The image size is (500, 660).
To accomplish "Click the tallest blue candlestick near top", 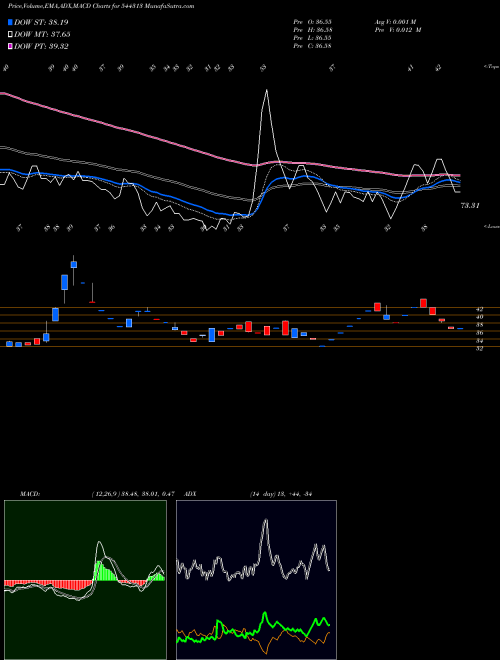I will click(64, 282).
